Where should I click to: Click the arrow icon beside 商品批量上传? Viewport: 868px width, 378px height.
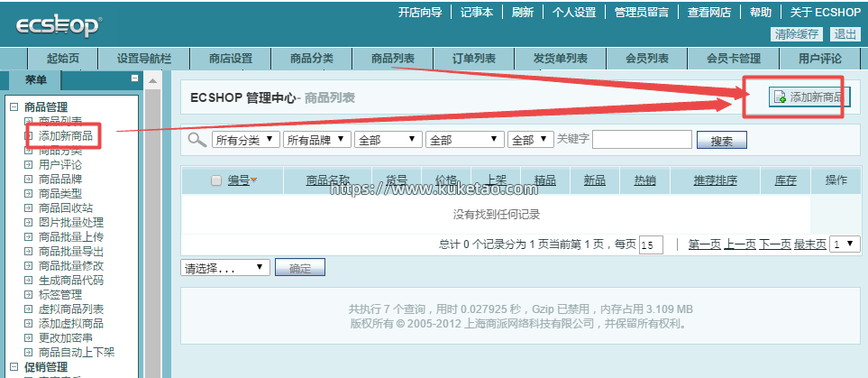pyautogui.click(x=28, y=236)
